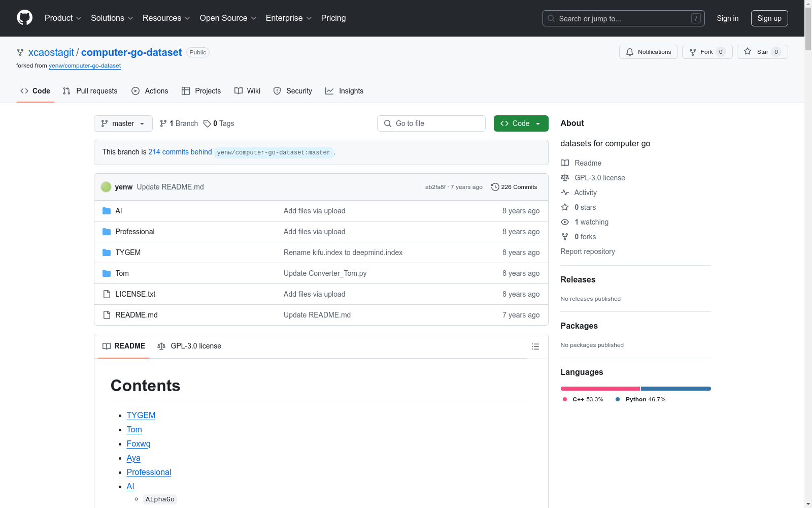
Task: Open the master branch dropdown
Action: 123,123
